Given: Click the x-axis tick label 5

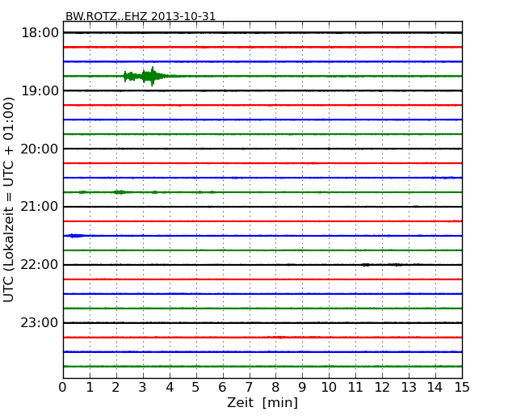Looking at the screenshot, I should click(196, 387).
